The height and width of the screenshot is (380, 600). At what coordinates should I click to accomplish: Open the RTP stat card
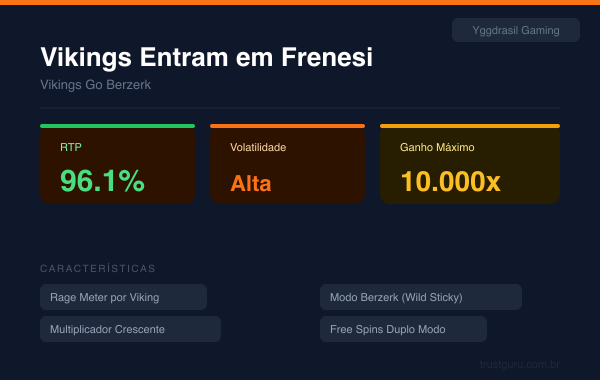click(117, 164)
